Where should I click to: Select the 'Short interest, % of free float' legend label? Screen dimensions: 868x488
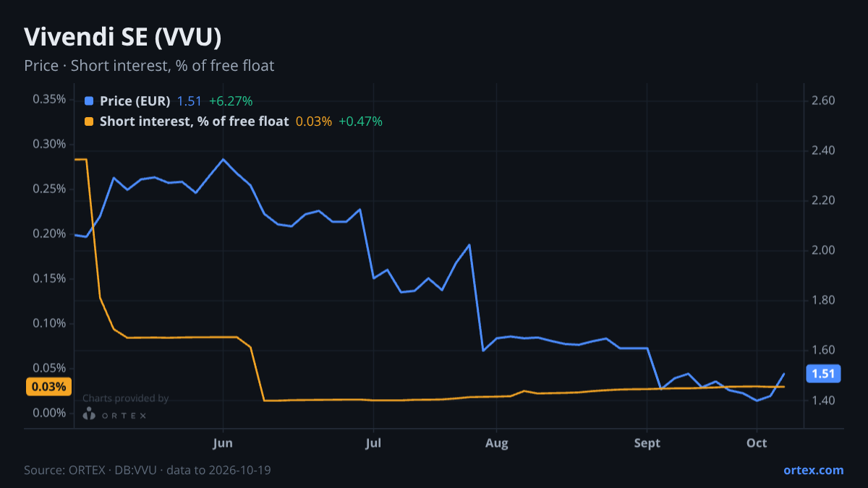click(x=194, y=121)
